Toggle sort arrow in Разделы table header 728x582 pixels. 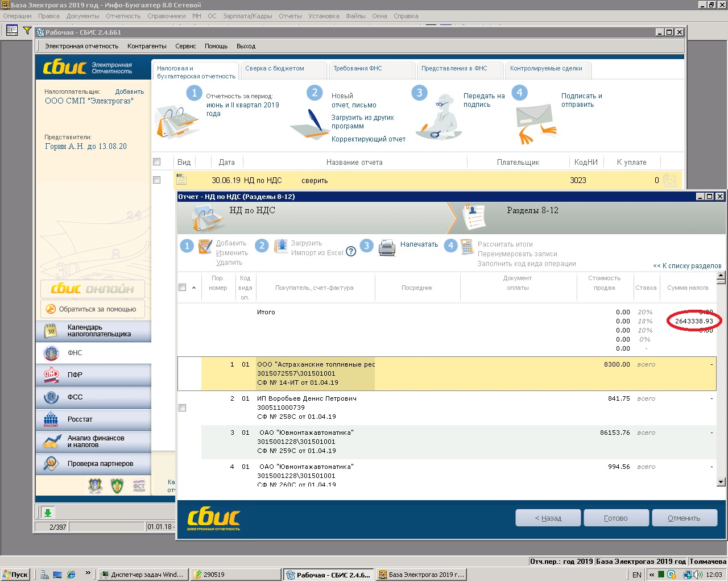[x=194, y=288]
